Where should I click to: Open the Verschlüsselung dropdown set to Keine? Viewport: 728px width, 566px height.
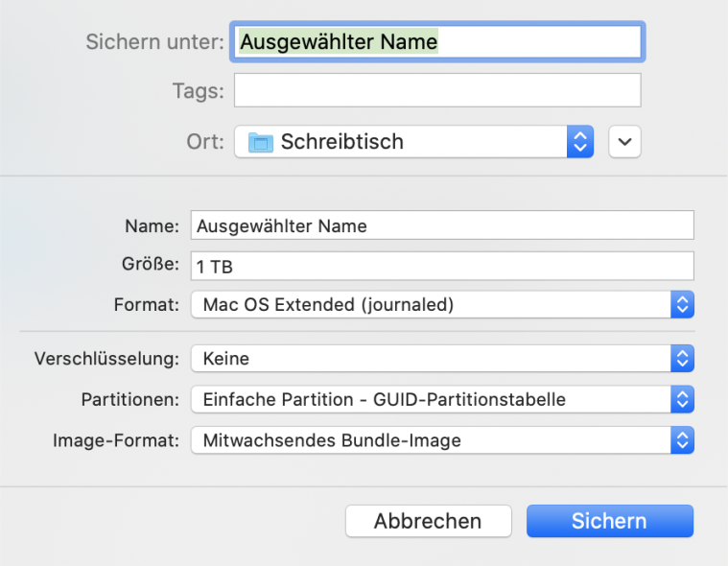pos(442,359)
